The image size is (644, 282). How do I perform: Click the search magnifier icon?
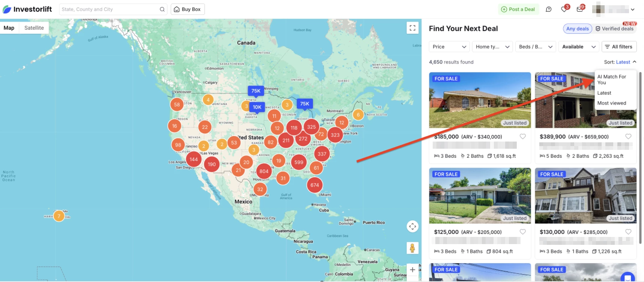point(162,9)
